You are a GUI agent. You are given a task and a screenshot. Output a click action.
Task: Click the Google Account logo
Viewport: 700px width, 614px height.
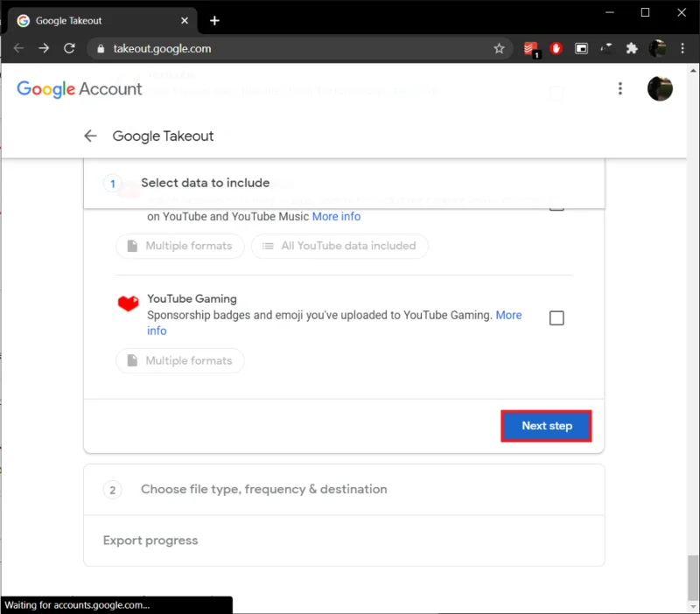[79, 89]
